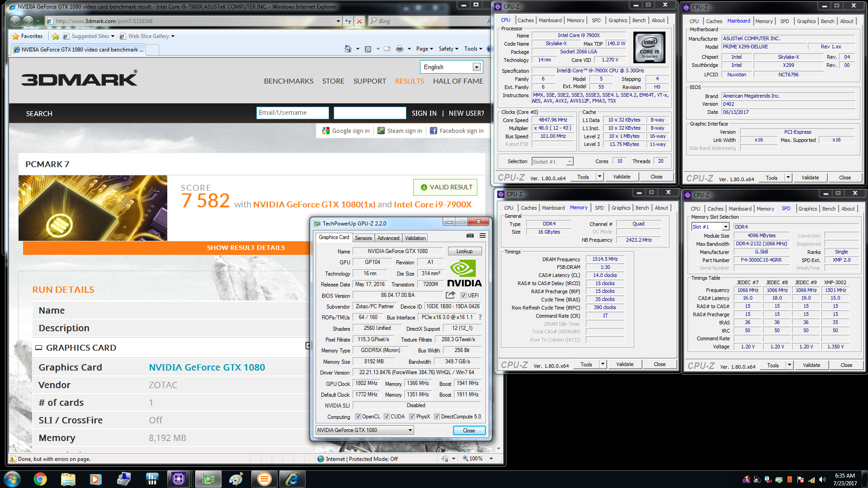Expand the address bar history dropdown

pos(338,21)
